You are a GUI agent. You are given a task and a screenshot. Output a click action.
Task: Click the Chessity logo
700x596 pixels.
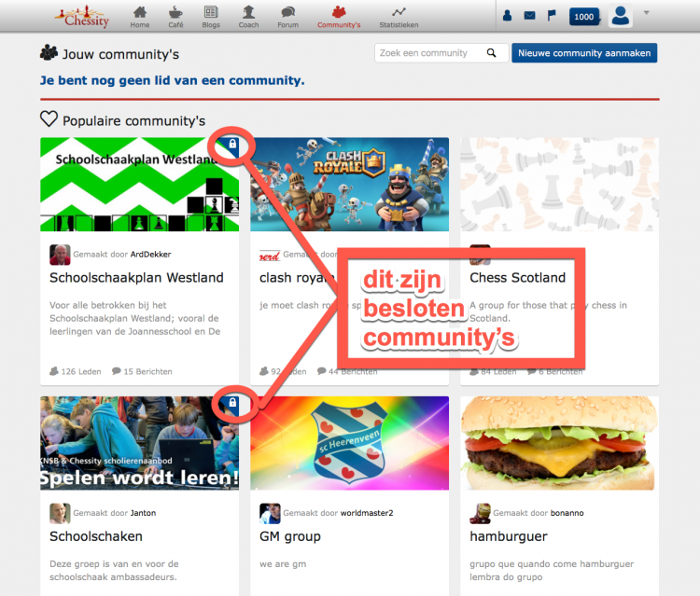pyautogui.click(x=82, y=17)
